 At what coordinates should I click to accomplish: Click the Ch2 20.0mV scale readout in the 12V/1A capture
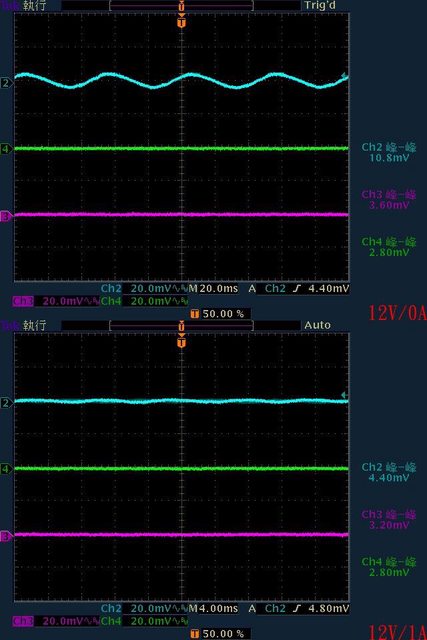pyautogui.click(x=145, y=609)
